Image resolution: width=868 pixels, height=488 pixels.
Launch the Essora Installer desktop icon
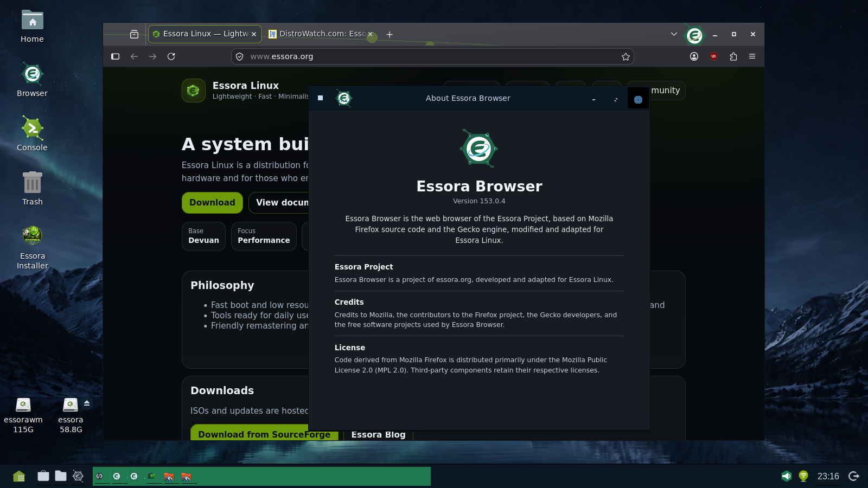pos(32,247)
